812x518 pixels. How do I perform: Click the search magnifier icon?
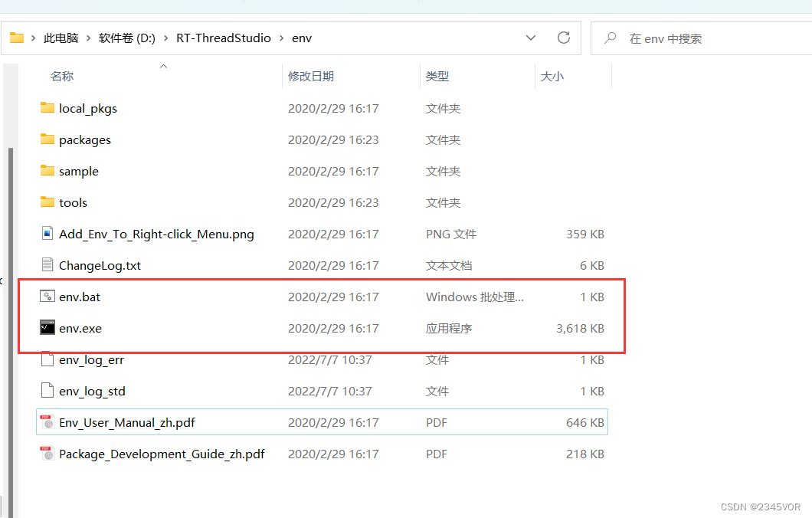point(611,38)
